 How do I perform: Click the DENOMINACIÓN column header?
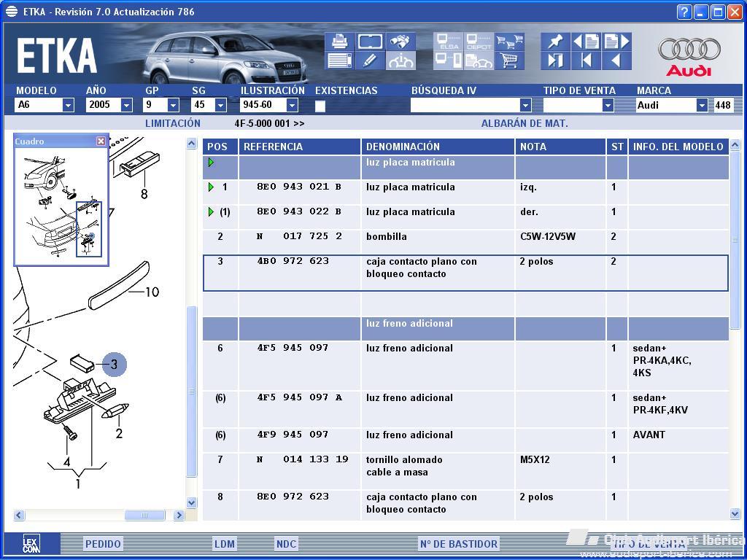tap(438, 147)
